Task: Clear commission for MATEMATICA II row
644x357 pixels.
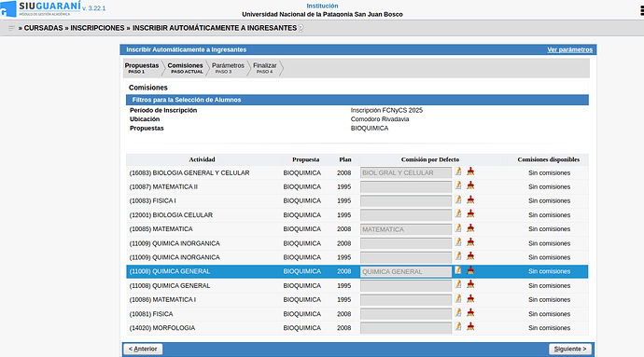Action: pos(470,185)
